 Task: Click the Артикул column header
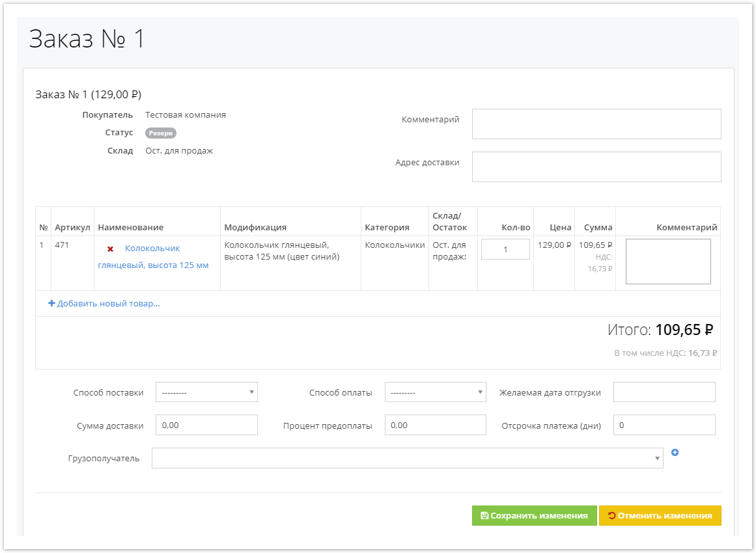72,227
